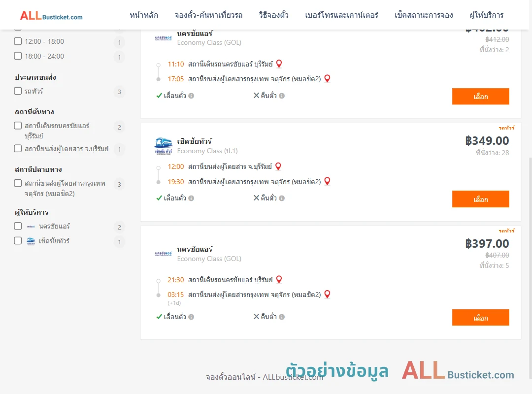The height and width of the screenshot is (394, 532).
Task: Open เบอร์โทรและเคาน์เตอร์ menu item
Action: pyautogui.click(x=341, y=15)
